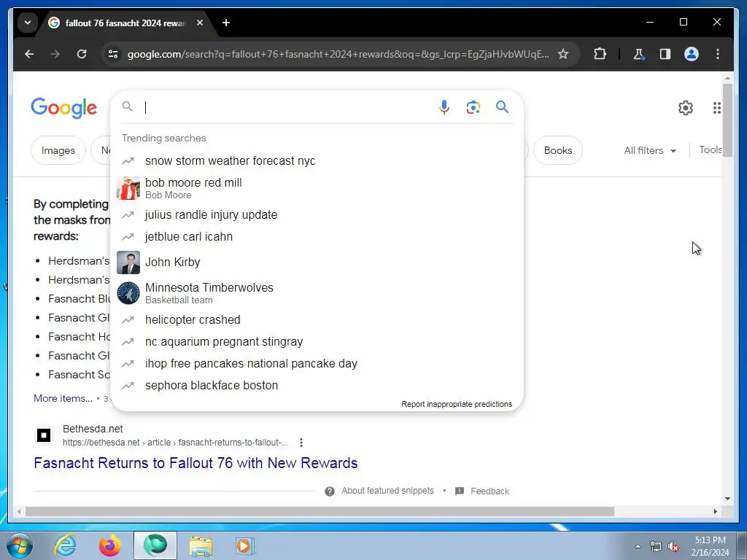
Task: Click John Kirby portrait thumbnail
Action: pos(128,262)
